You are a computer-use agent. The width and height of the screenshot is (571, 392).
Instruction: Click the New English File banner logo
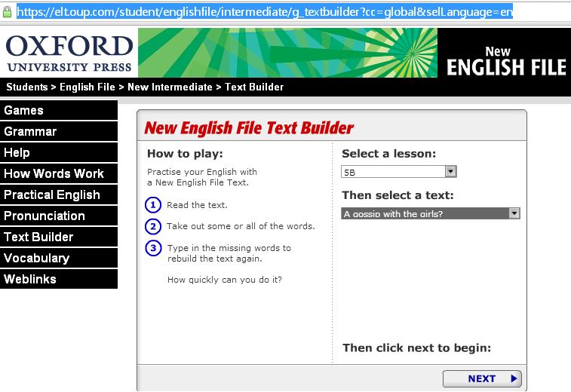coord(505,61)
